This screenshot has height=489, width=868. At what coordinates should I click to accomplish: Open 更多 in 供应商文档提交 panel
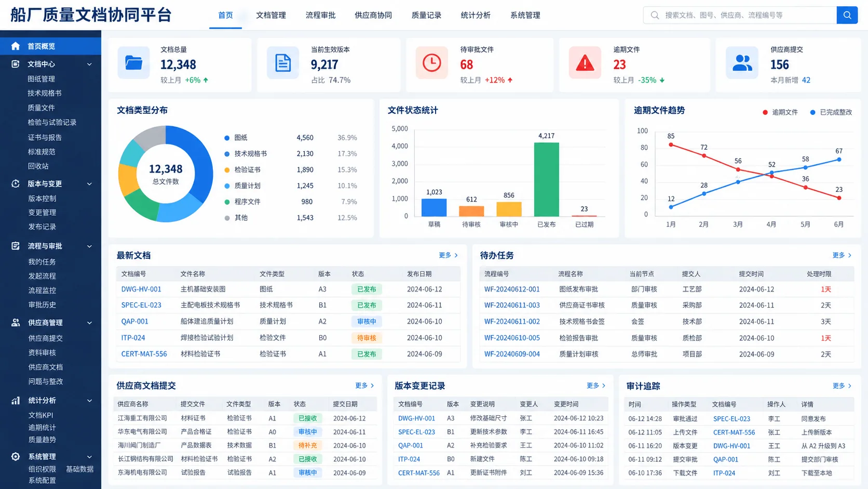tap(364, 386)
